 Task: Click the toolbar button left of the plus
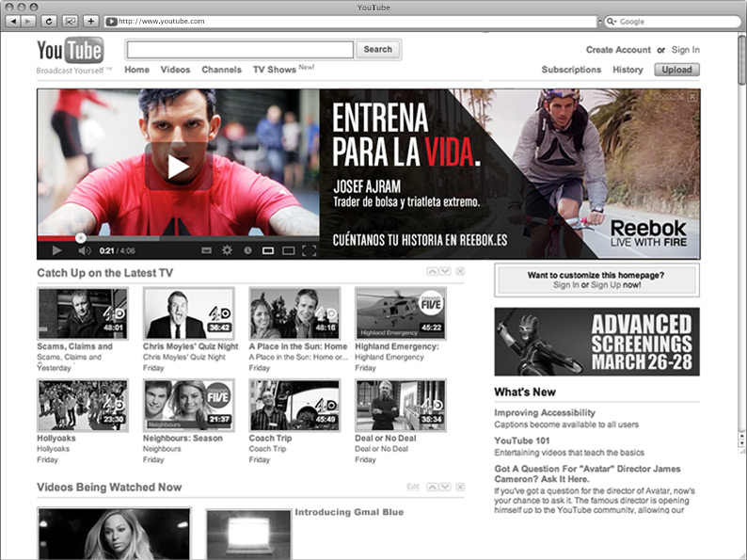pos(70,22)
